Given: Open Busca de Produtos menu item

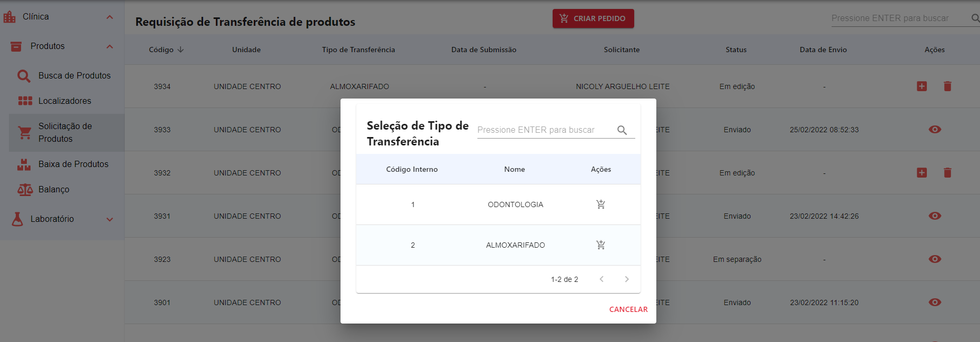Looking at the screenshot, I should (74, 76).
